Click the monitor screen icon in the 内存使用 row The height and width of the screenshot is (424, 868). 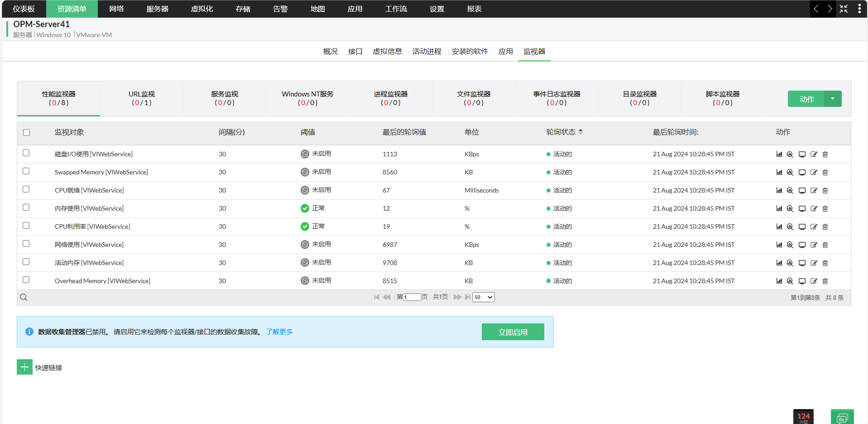pos(802,208)
